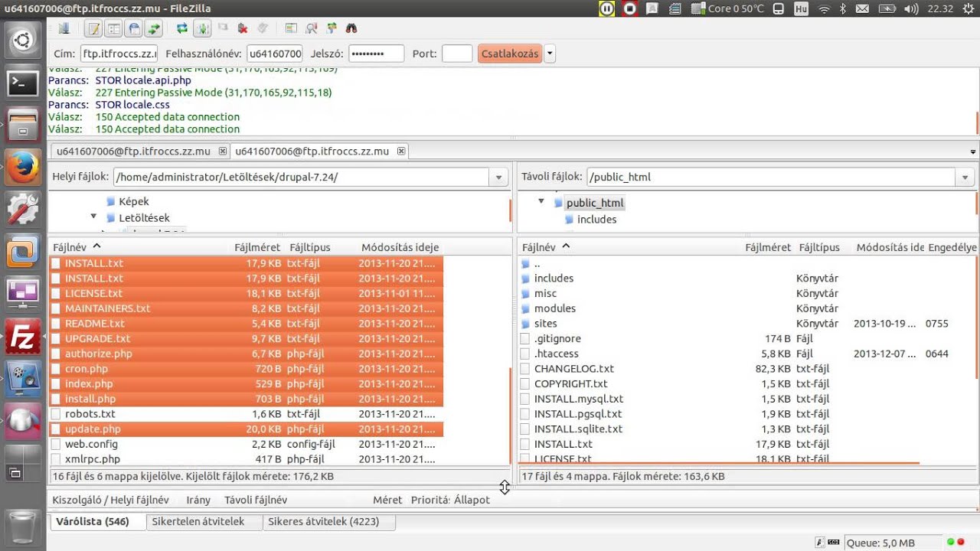Viewport: 980px width, 551px height.
Task: Select robots.txt in the local list
Action: click(90, 414)
